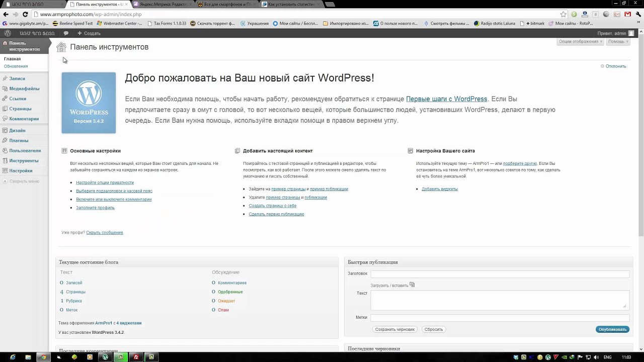Viewport: 644px width, 362px height.
Task: Click FileZilla icon in taskbar
Action: coord(136,357)
